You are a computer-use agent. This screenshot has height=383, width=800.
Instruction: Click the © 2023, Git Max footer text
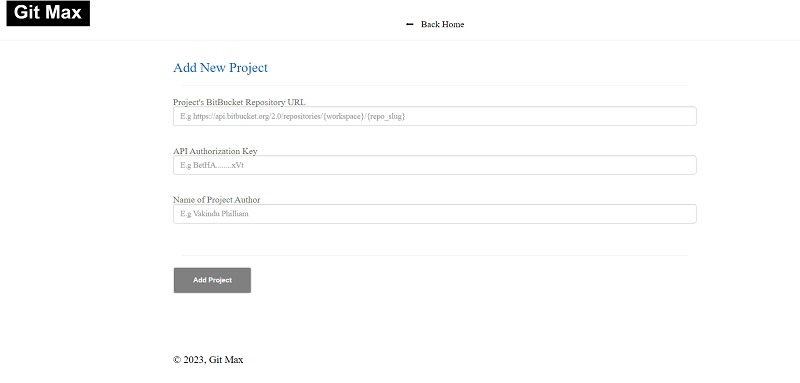(x=208, y=360)
